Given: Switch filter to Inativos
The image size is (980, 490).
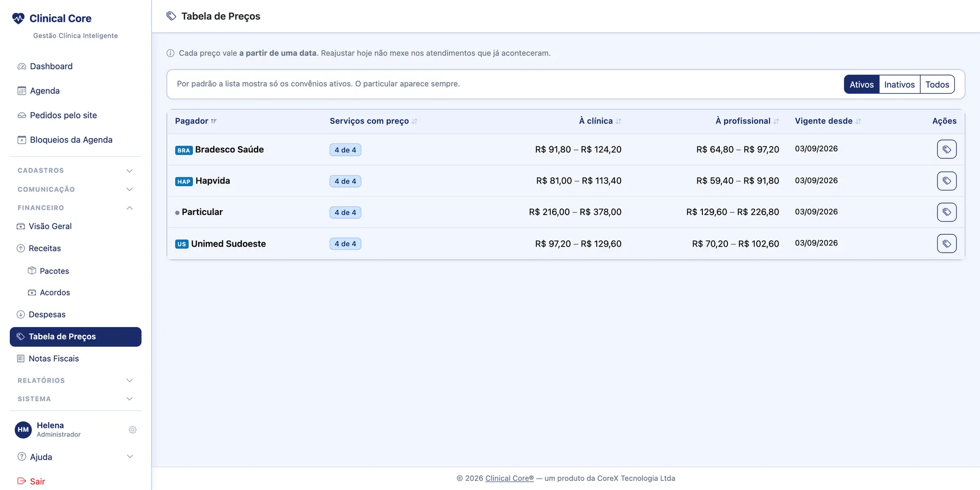Looking at the screenshot, I should (x=899, y=84).
